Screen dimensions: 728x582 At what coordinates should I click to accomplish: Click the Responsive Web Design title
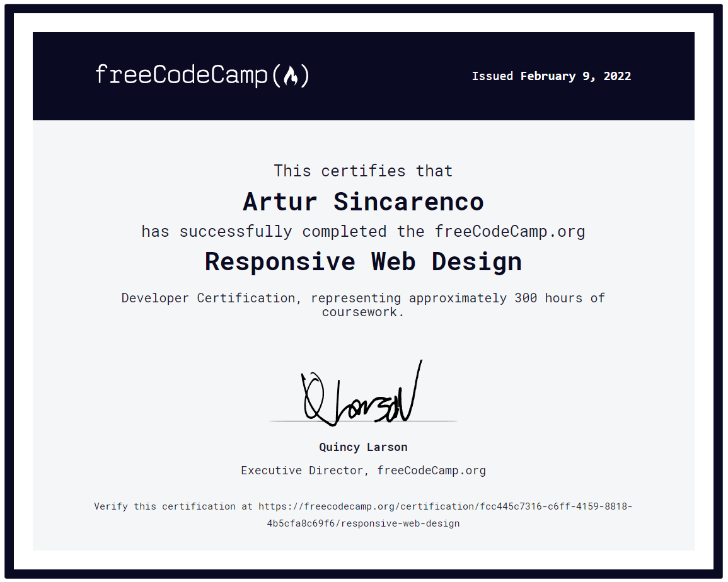364,262
